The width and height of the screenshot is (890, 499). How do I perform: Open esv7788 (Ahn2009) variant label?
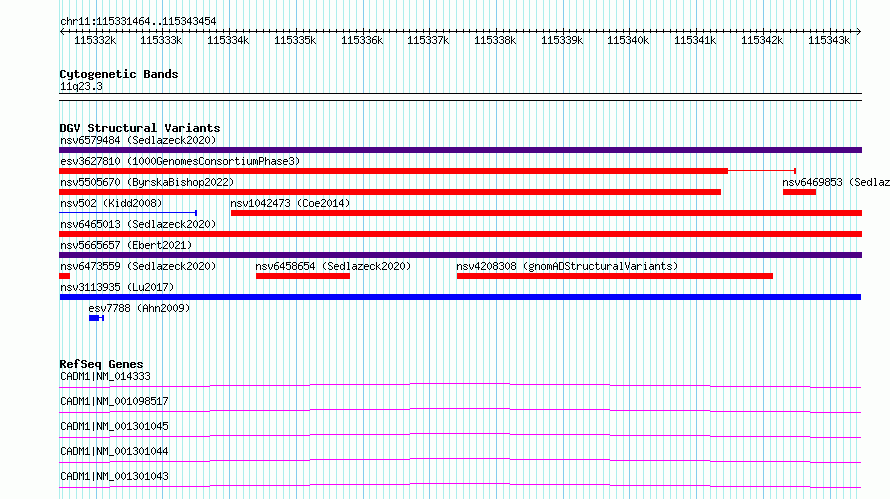click(139, 308)
